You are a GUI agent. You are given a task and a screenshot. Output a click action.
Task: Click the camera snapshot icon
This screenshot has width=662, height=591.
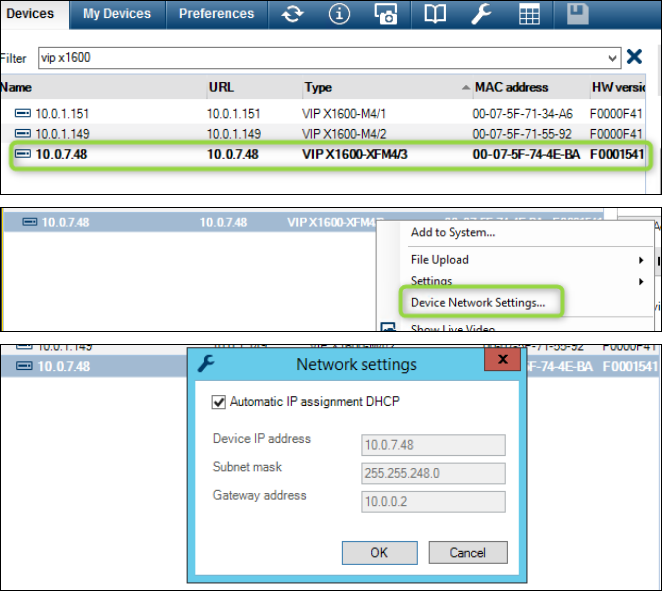tap(386, 14)
